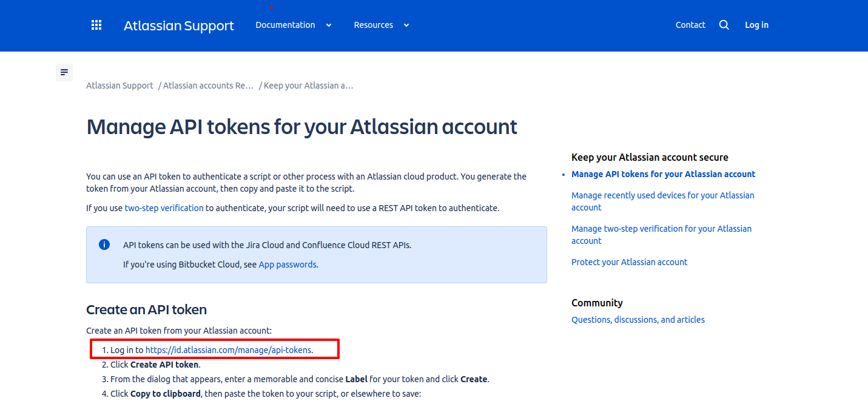Go to Atlassian Support breadcrumb
The image size is (868, 418).
(x=119, y=86)
